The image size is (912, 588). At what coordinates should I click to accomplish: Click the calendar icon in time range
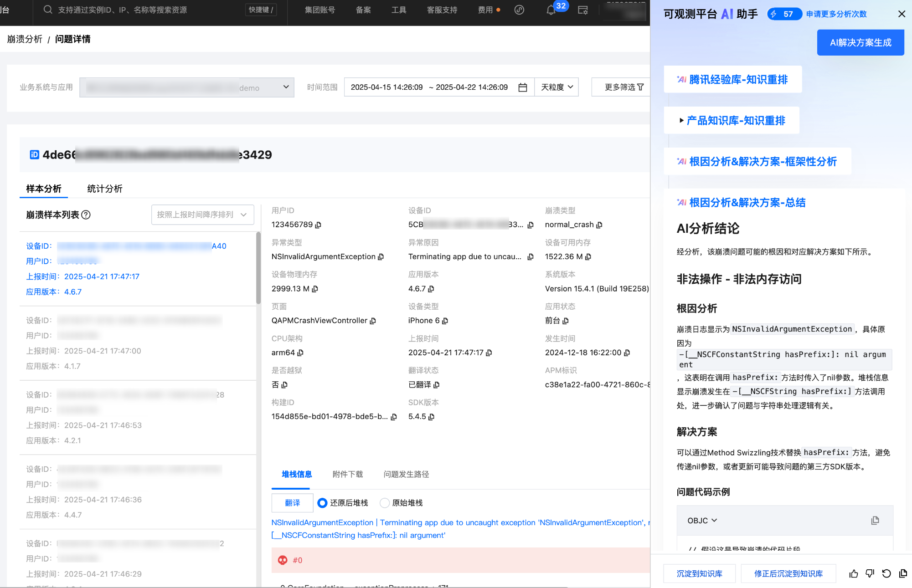[x=523, y=87]
